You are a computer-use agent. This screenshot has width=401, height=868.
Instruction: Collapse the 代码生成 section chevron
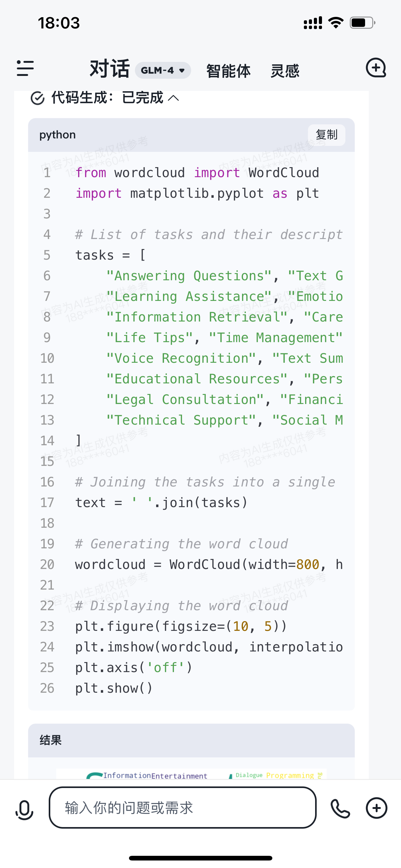[173, 98]
